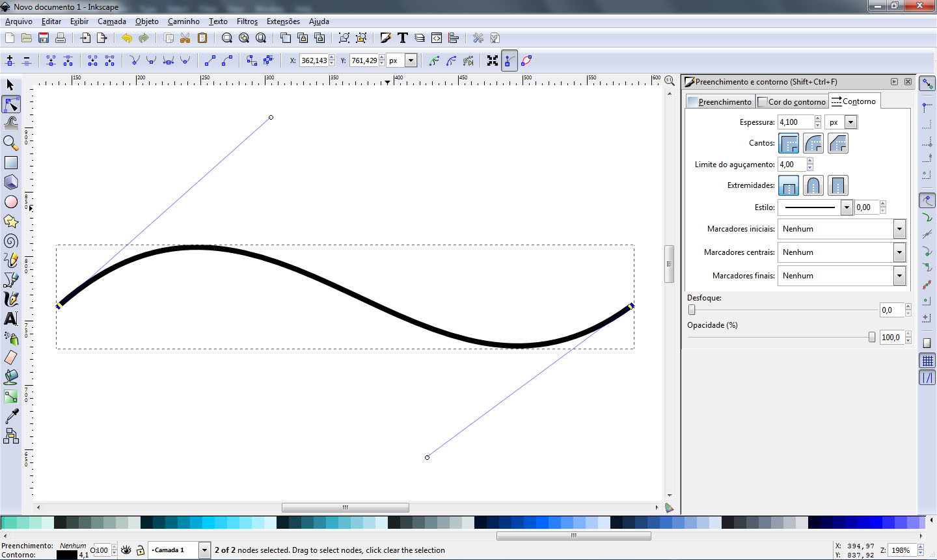The width and height of the screenshot is (937, 560).
Task: Select the Eraser tool
Action: (10, 358)
